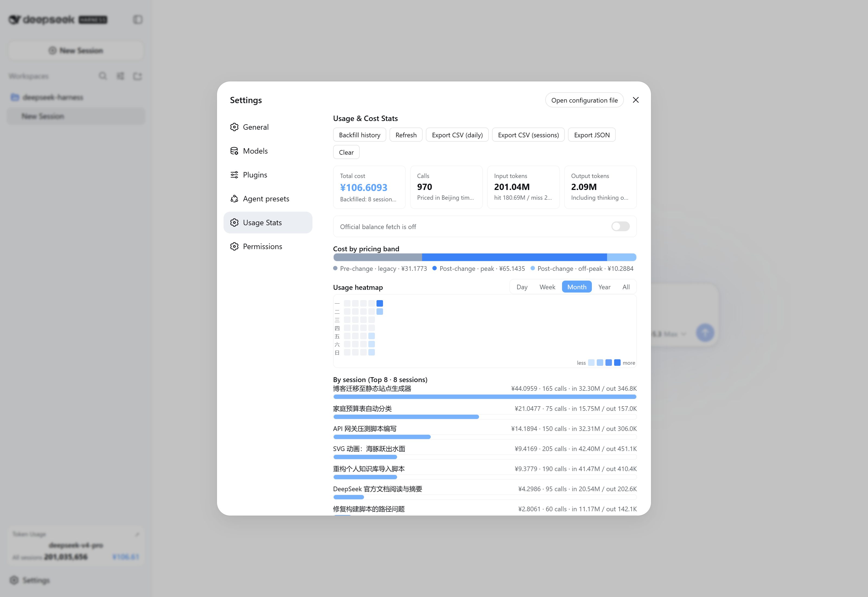Select the Month heatmap tab

[x=577, y=287]
